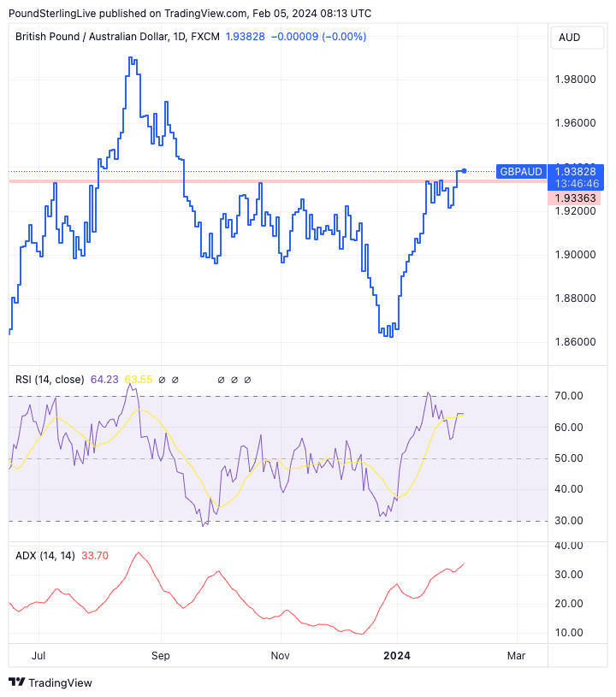Click the 2024 label on time axis
616x697 pixels.
coord(396,656)
